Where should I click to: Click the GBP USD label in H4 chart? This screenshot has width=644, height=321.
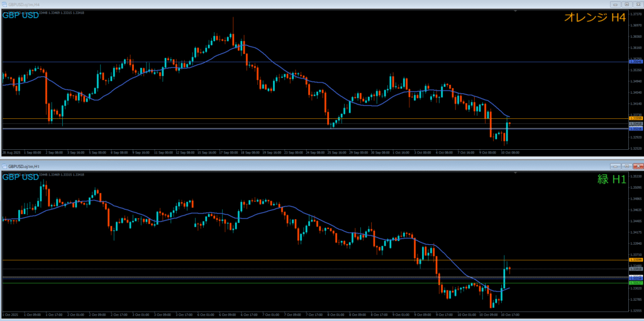click(x=20, y=15)
